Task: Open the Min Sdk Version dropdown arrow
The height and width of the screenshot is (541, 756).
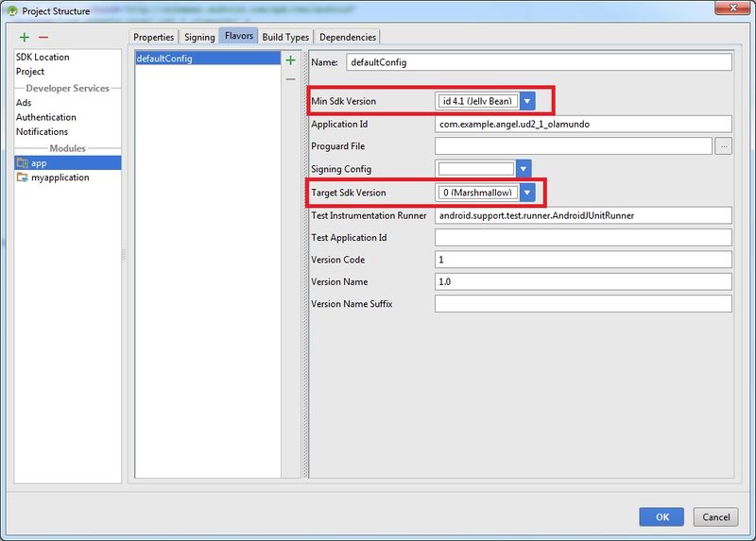Action: [527, 101]
